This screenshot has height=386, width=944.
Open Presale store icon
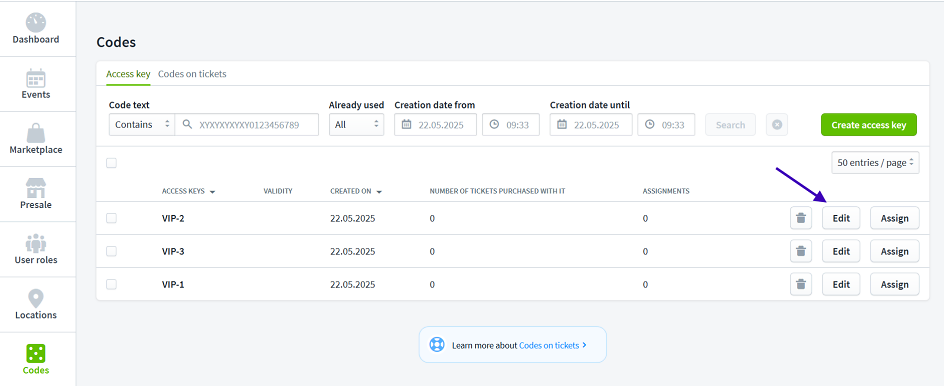pyautogui.click(x=36, y=188)
